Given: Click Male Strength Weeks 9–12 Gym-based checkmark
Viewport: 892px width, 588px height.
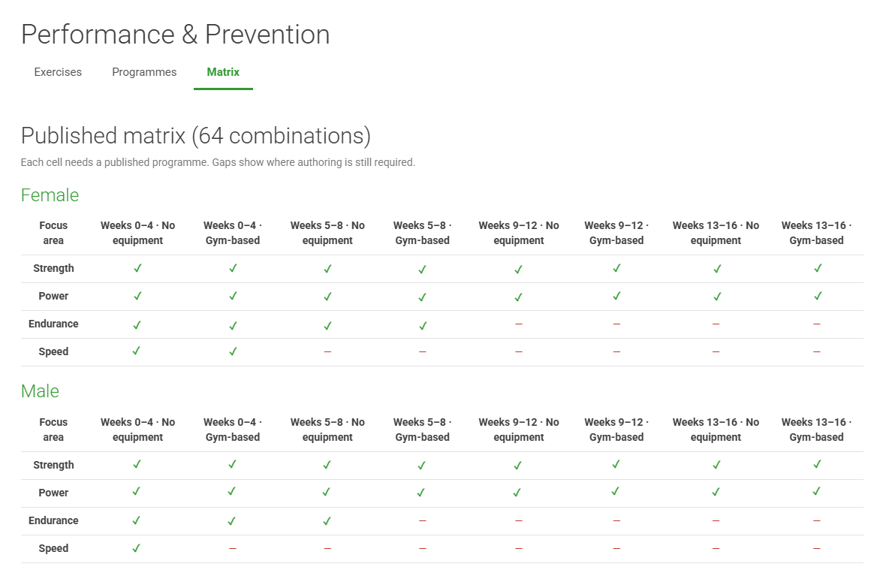Looking at the screenshot, I should [x=616, y=465].
